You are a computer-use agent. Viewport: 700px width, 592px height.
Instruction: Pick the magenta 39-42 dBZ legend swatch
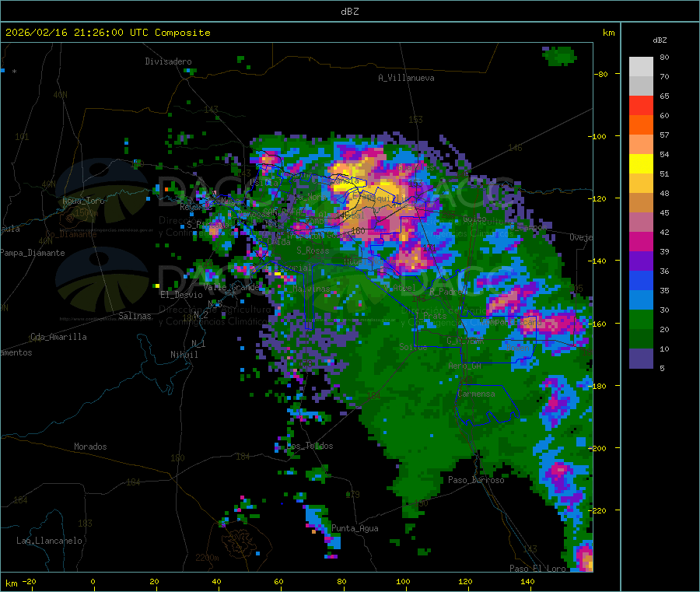point(641,241)
